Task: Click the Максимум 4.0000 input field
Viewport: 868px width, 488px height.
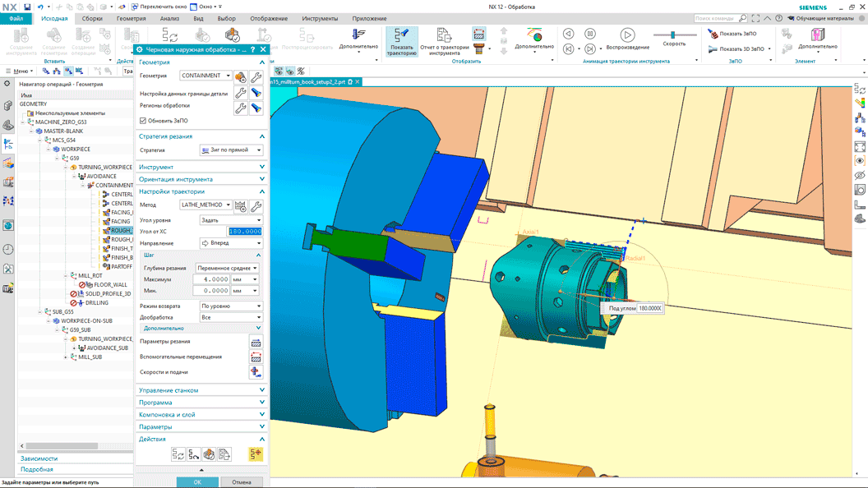Action: 211,279
